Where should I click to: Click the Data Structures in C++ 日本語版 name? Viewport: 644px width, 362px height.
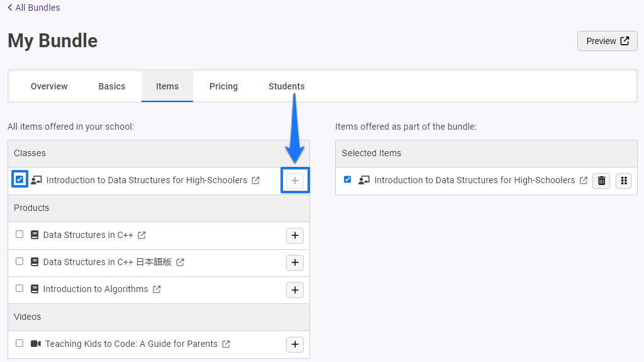(107, 262)
